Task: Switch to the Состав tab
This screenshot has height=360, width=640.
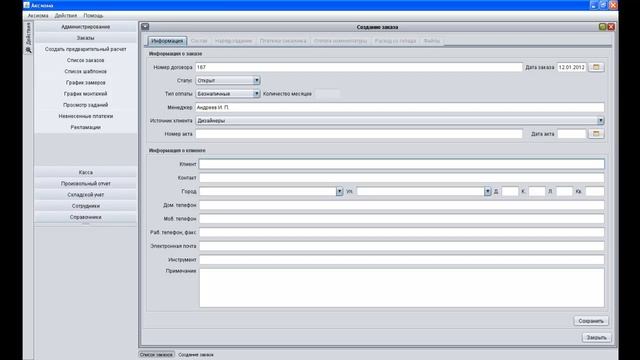Action: [x=199, y=41]
